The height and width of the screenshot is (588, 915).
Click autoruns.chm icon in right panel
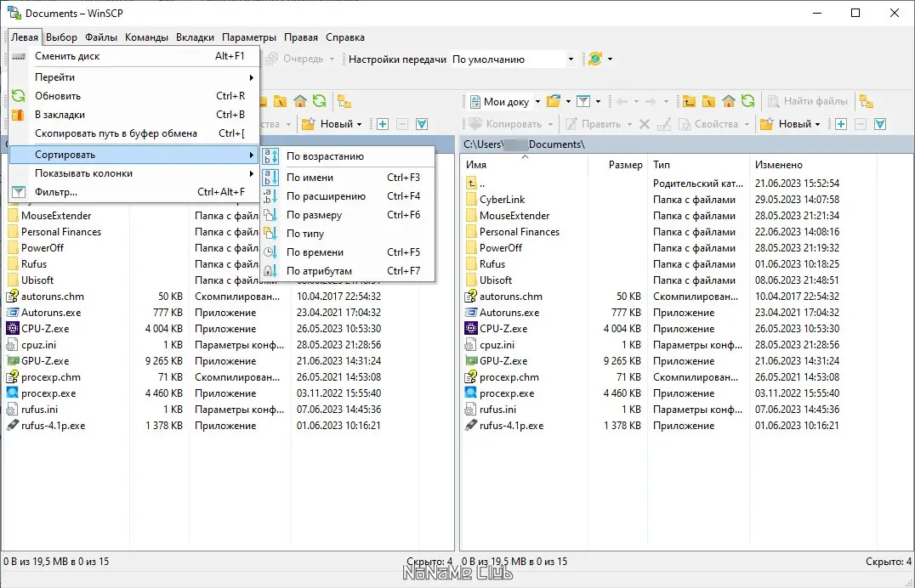pos(471,297)
